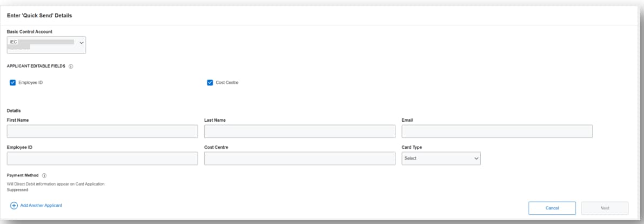Click the Add Another Applicant link
The height and width of the screenshot is (224, 644).
coord(41,206)
